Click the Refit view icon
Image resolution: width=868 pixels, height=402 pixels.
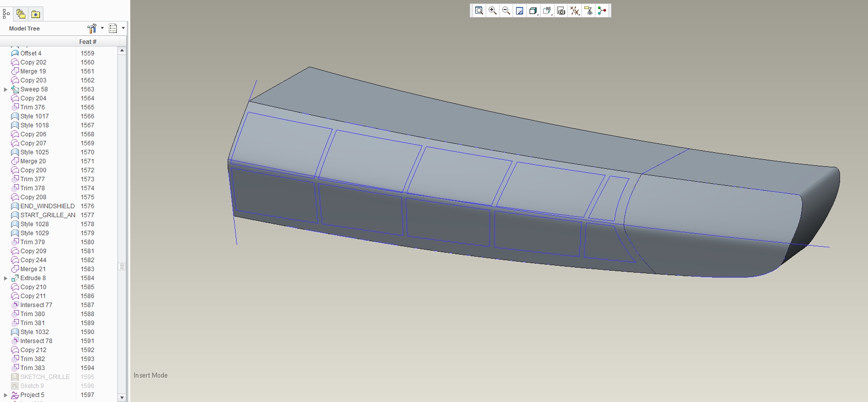(479, 10)
